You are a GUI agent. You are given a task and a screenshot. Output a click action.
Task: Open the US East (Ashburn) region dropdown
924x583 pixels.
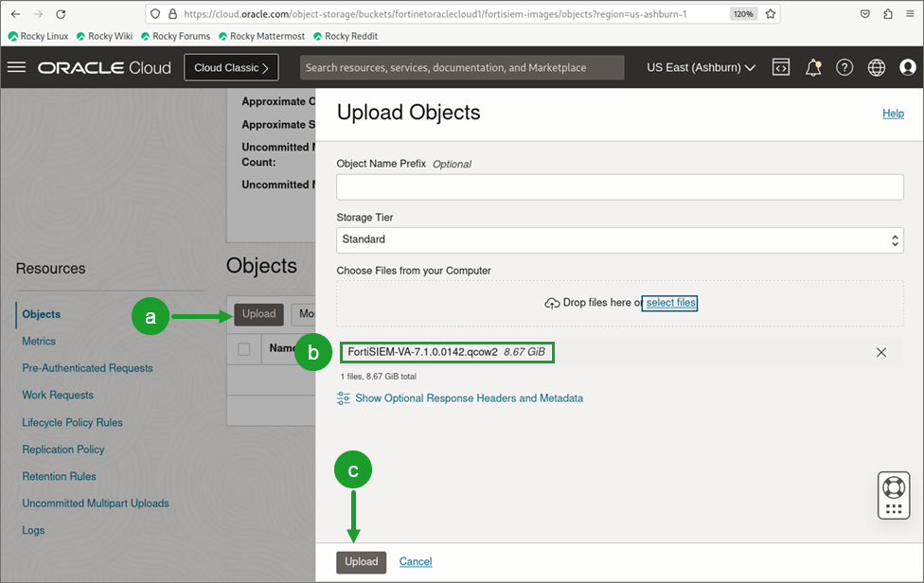[700, 67]
